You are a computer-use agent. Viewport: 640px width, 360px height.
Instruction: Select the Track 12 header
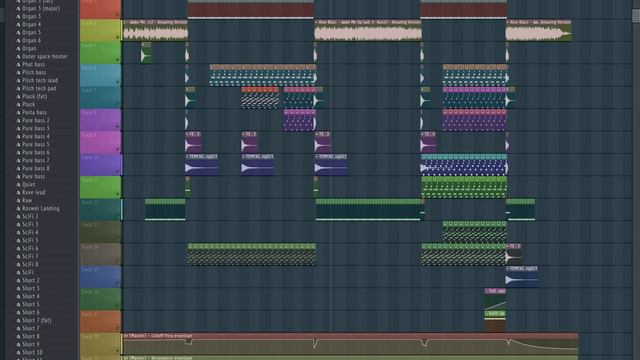(100, 210)
